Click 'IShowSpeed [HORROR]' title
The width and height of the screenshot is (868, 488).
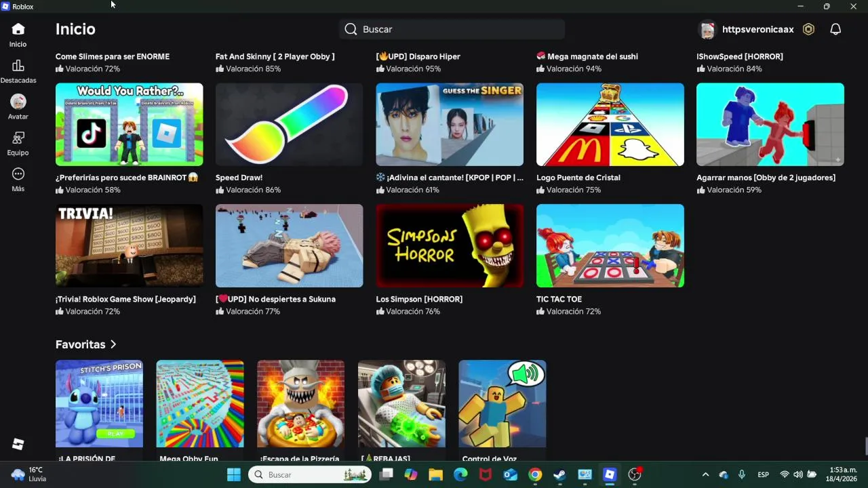tap(740, 56)
